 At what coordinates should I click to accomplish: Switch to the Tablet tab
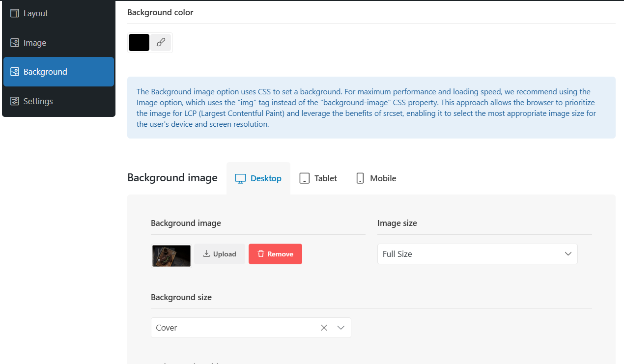pos(318,178)
